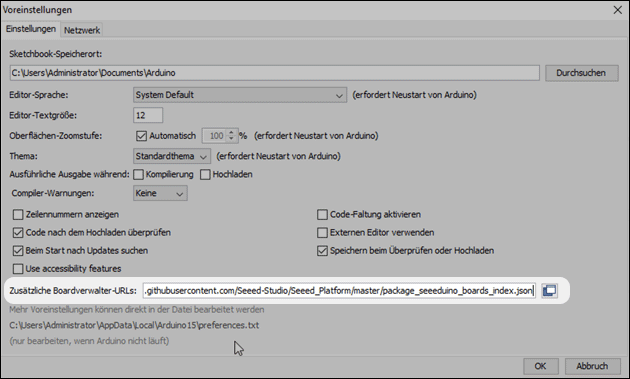This screenshot has height=379, width=630.
Task: Cancel with the Abbruch button
Action: [592, 366]
